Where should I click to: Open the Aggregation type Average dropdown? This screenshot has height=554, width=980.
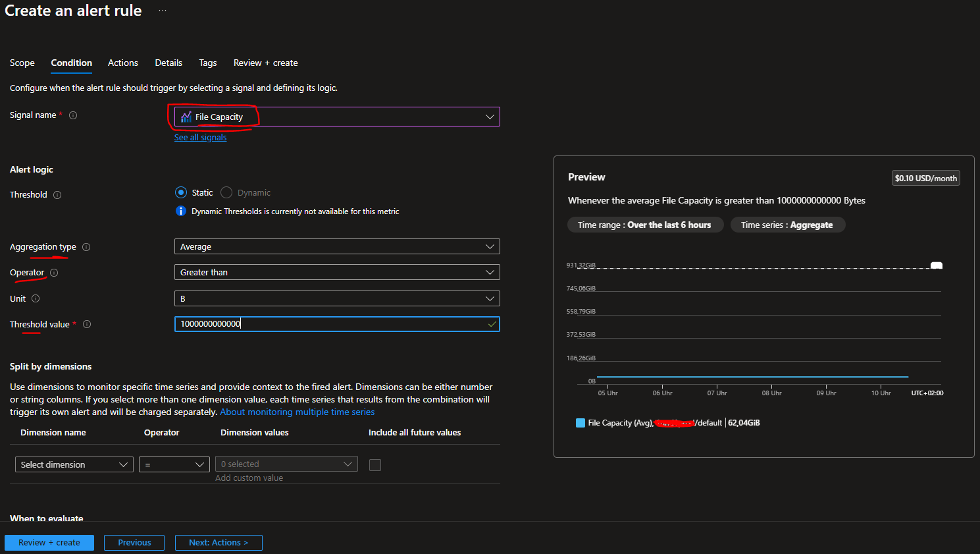pos(337,246)
